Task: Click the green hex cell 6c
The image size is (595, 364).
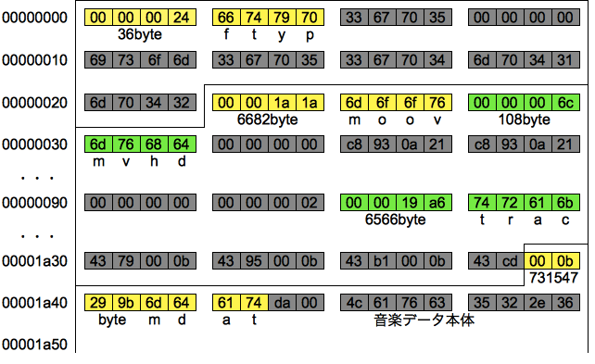Action: point(565,103)
